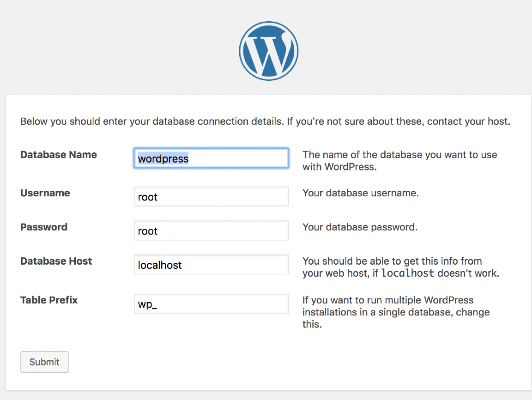Click "Your database password." hint text
Viewport: 532px width, 400px height.
point(360,227)
